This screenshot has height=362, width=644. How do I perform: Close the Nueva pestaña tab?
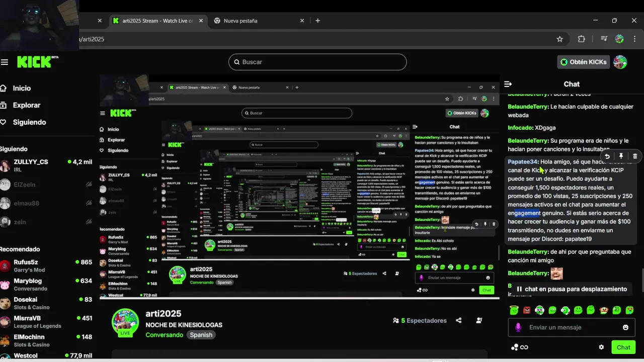(x=302, y=21)
